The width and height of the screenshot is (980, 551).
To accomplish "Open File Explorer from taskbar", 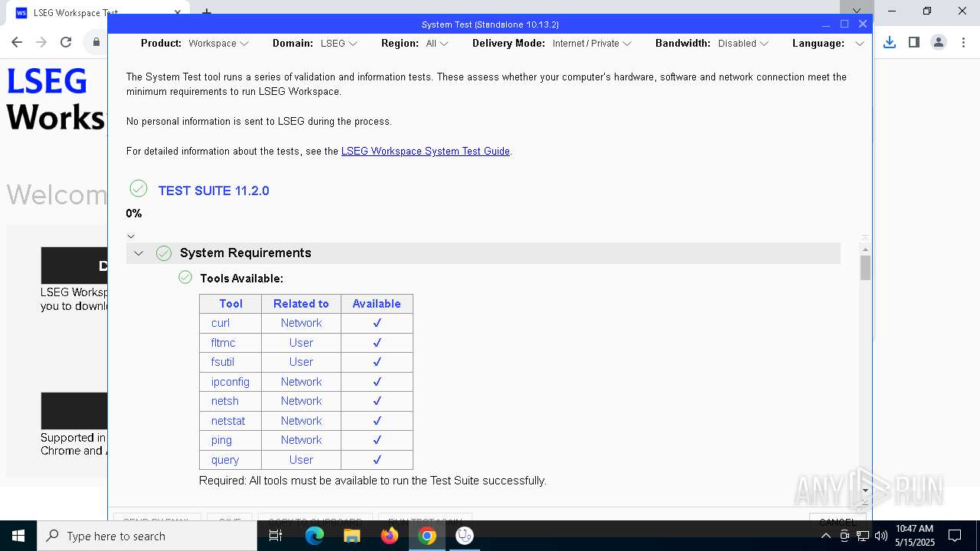I will pyautogui.click(x=352, y=536).
